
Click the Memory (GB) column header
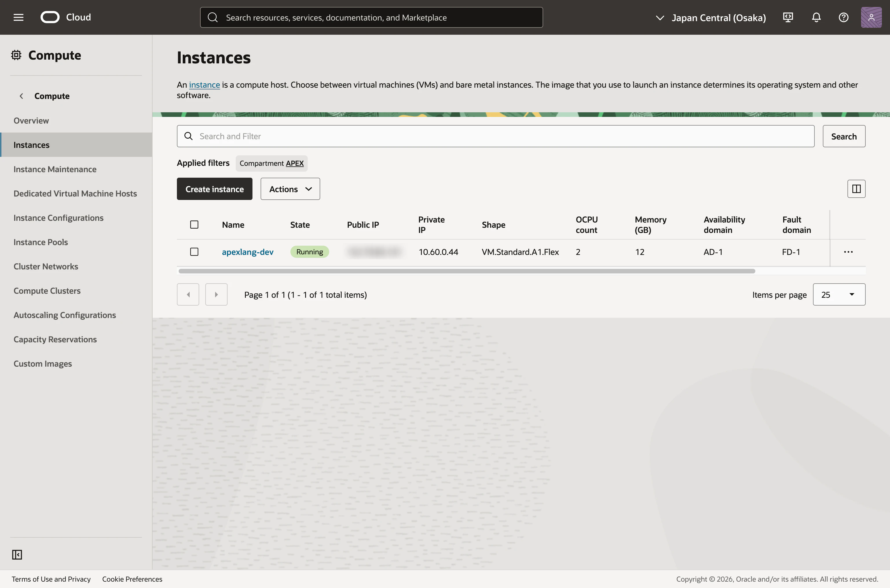[x=651, y=225]
